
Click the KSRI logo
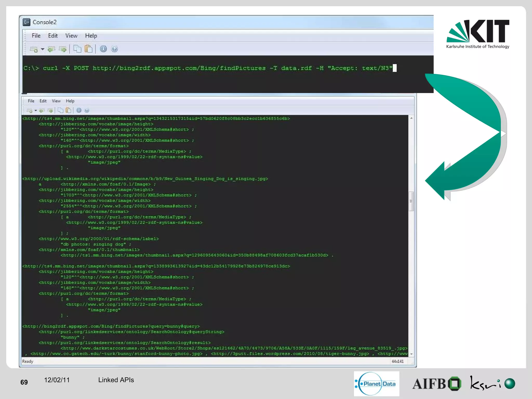pos(493,383)
